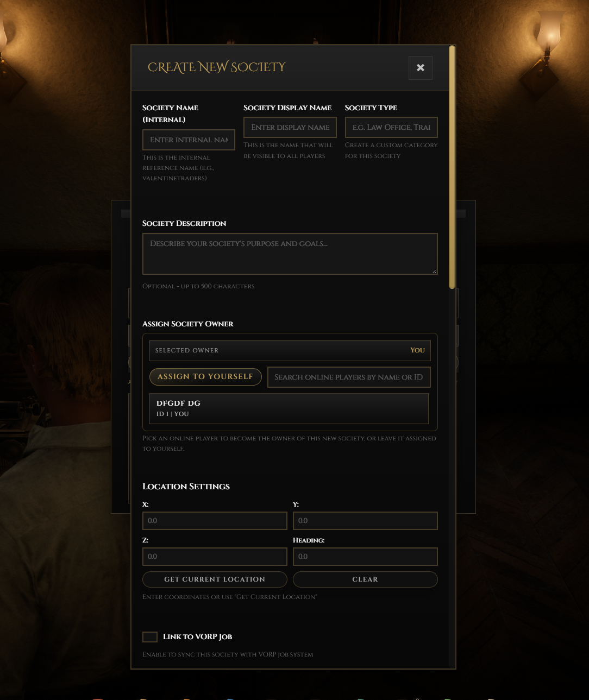
Task: Click the Clear location button
Action: coord(365,579)
